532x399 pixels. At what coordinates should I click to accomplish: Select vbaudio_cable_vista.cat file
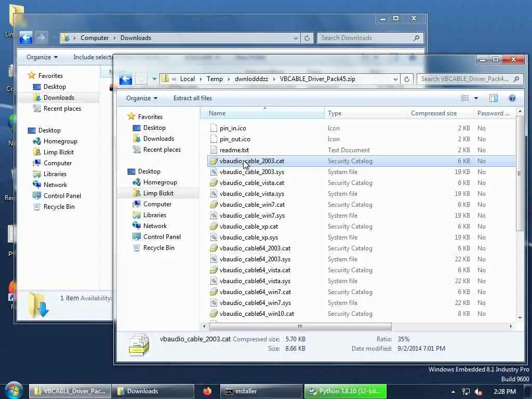click(361, 183)
